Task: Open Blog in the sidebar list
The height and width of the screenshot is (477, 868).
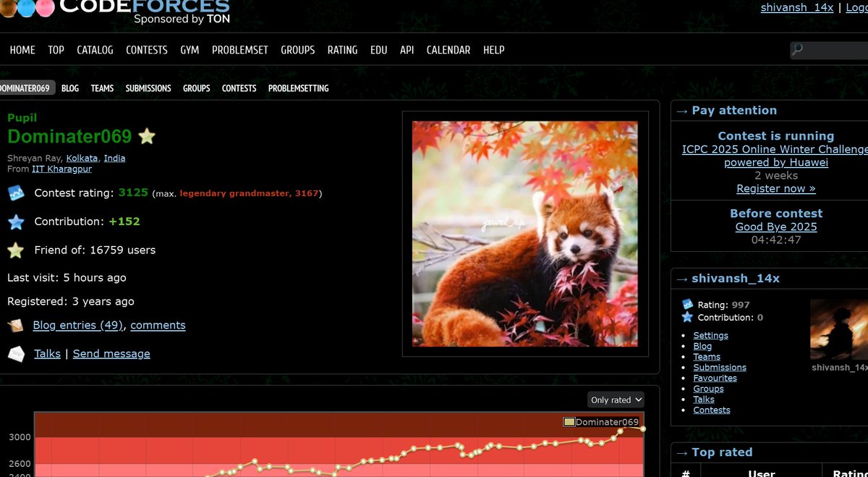Action: click(702, 346)
